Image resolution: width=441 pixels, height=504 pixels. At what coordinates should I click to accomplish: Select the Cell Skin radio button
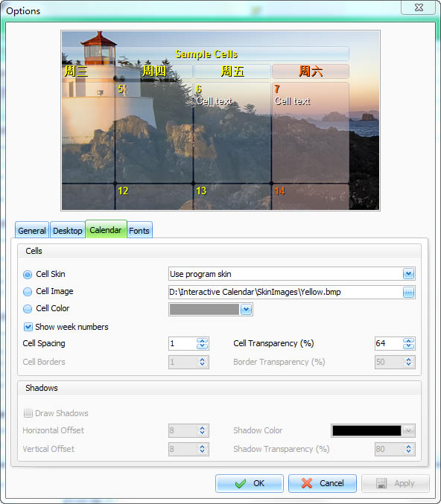28,275
